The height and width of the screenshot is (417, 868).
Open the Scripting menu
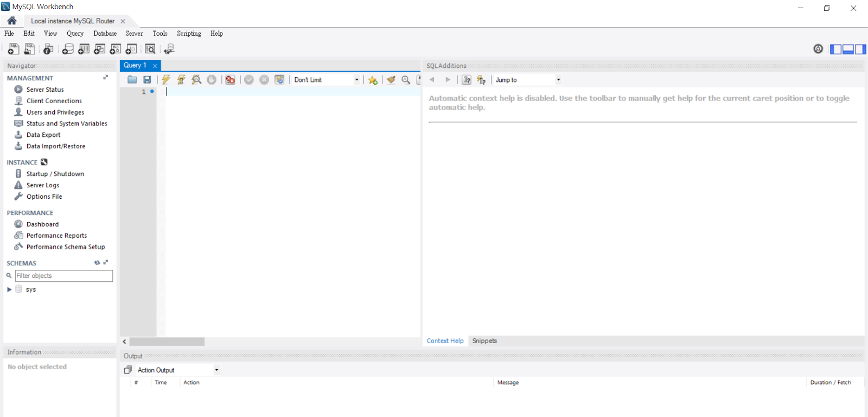coord(189,34)
